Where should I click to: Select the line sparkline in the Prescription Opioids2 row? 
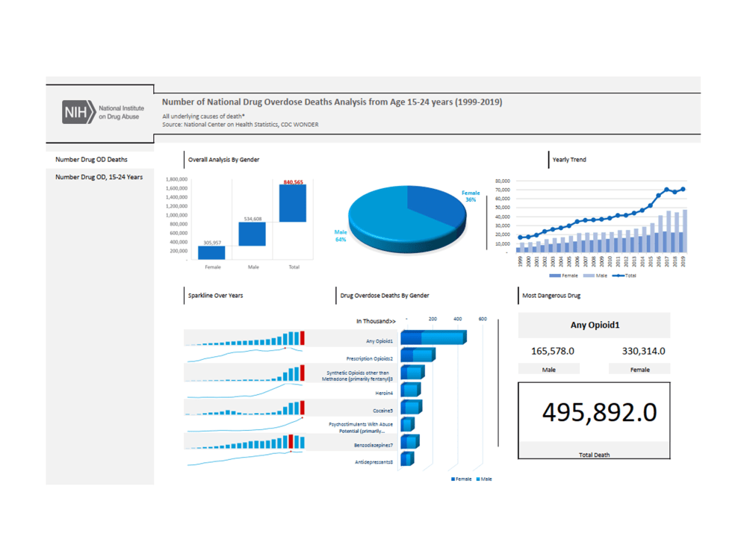tap(244, 355)
